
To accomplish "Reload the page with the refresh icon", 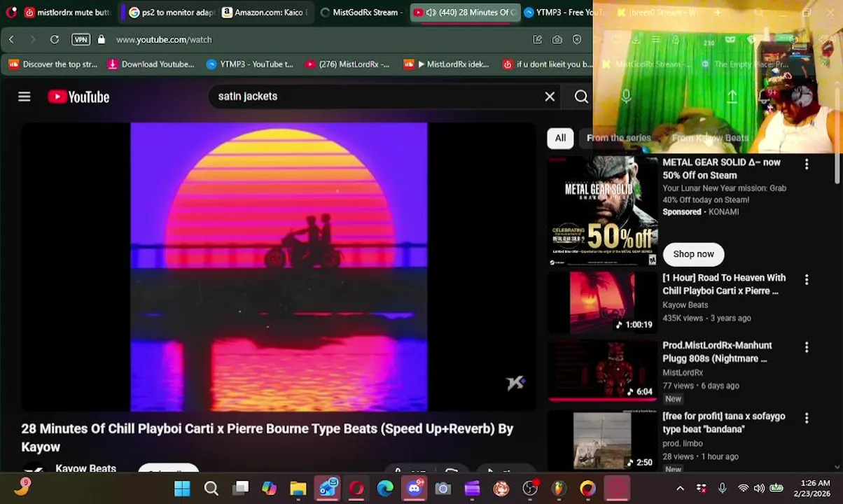I will [55, 40].
